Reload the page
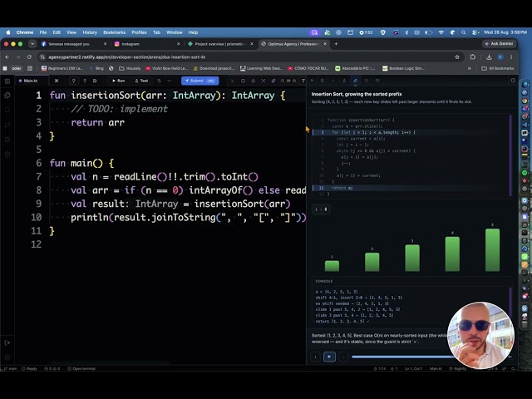This screenshot has width=532, height=399. pos(29,57)
